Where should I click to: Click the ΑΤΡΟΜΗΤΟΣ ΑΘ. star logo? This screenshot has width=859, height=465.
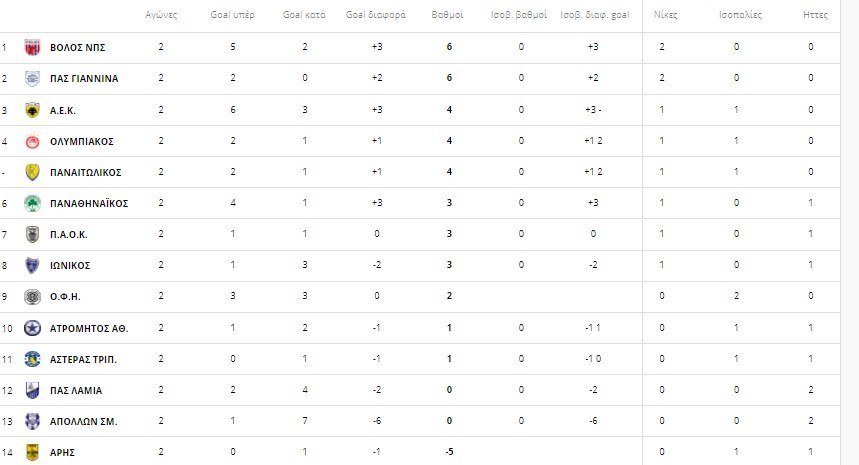point(31,327)
